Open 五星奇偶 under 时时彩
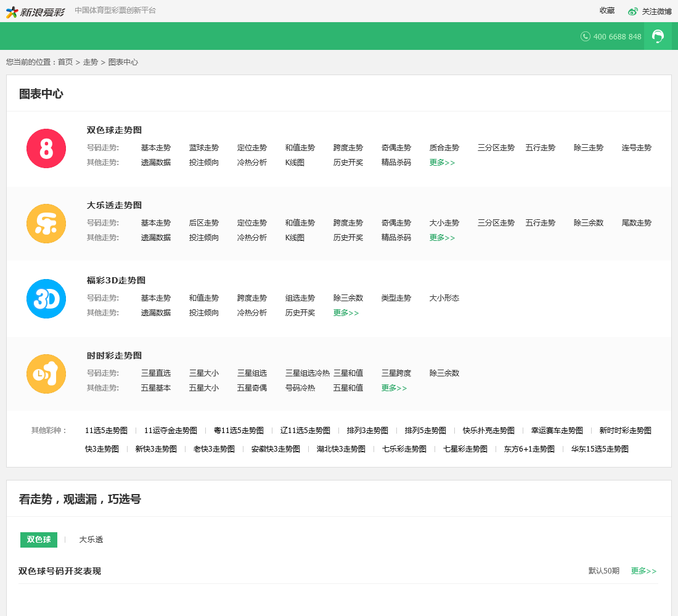Screen dimensions: 678x616 click(251, 388)
